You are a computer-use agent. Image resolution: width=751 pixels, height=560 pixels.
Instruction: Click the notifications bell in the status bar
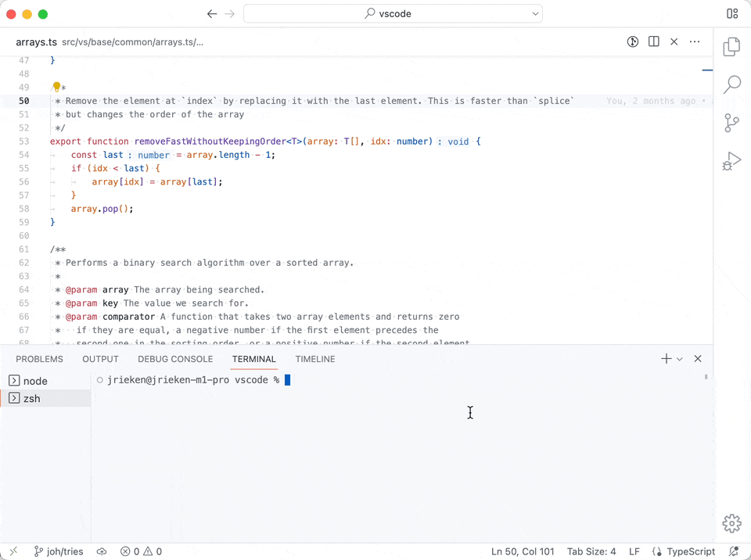tap(733, 551)
